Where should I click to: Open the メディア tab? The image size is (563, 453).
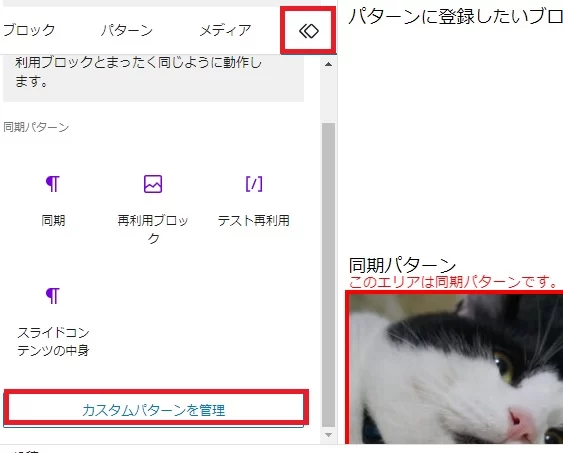(225, 30)
